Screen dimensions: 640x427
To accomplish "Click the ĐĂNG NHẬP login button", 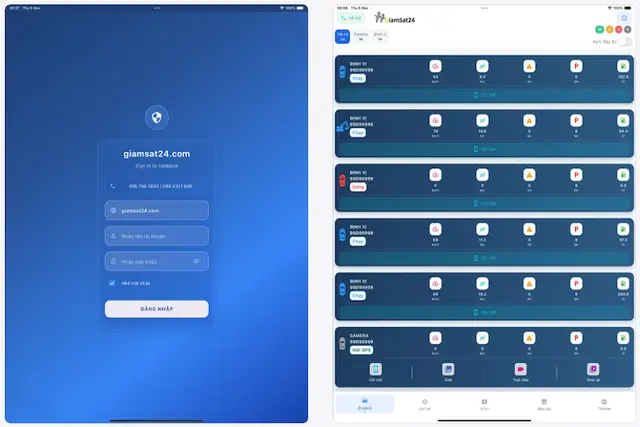I will tap(156, 309).
